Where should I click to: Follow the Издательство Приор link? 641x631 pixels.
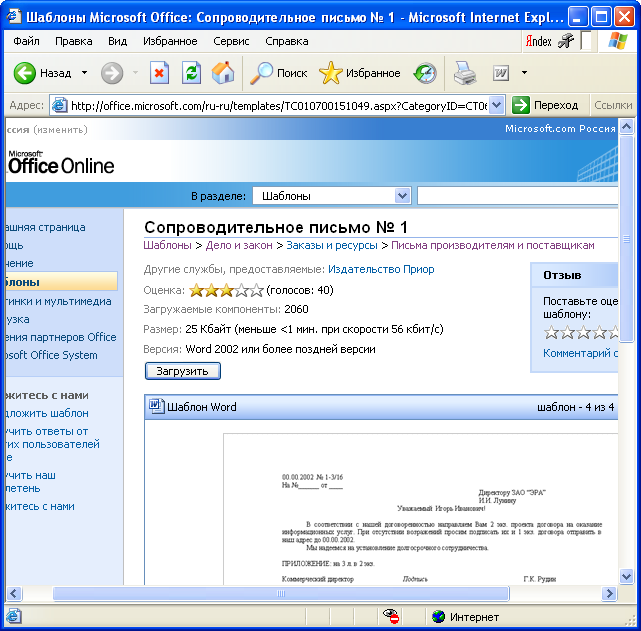click(x=381, y=269)
